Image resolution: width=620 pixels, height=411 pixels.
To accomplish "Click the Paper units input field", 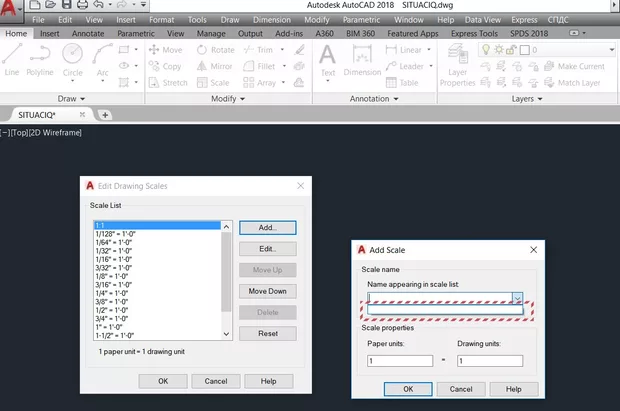I will click(x=400, y=361).
